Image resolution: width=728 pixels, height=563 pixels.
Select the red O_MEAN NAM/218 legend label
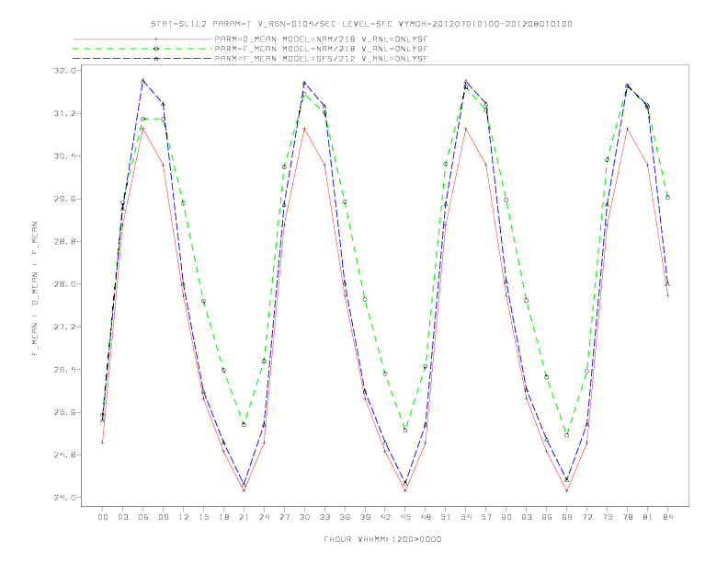[321, 39]
